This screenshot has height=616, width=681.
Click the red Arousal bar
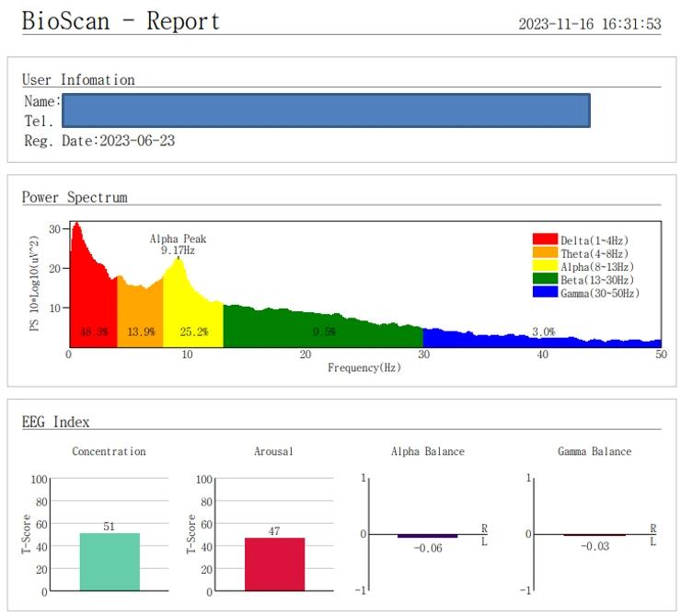(274, 564)
